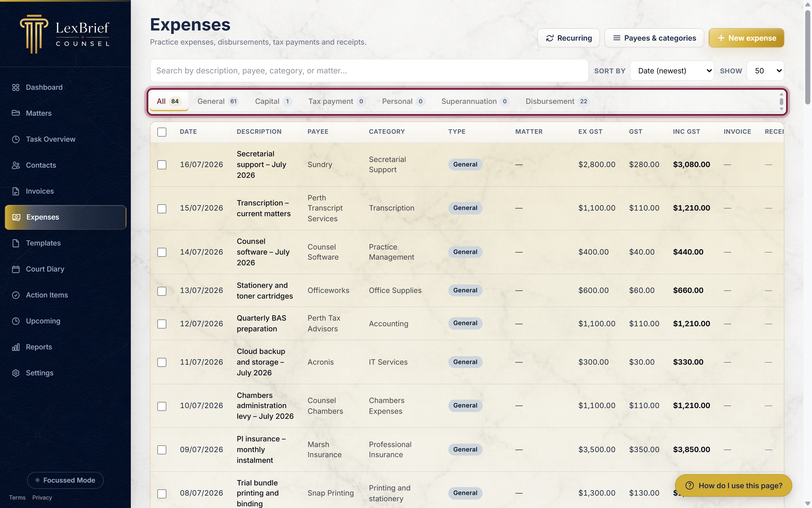Switch to the Tax payment tab

[337, 101]
